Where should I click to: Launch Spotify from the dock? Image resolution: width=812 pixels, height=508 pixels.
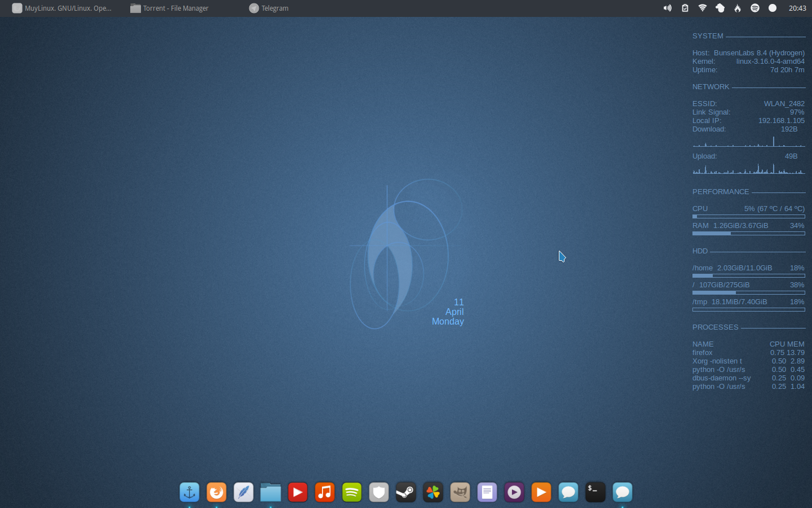(352, 492)
